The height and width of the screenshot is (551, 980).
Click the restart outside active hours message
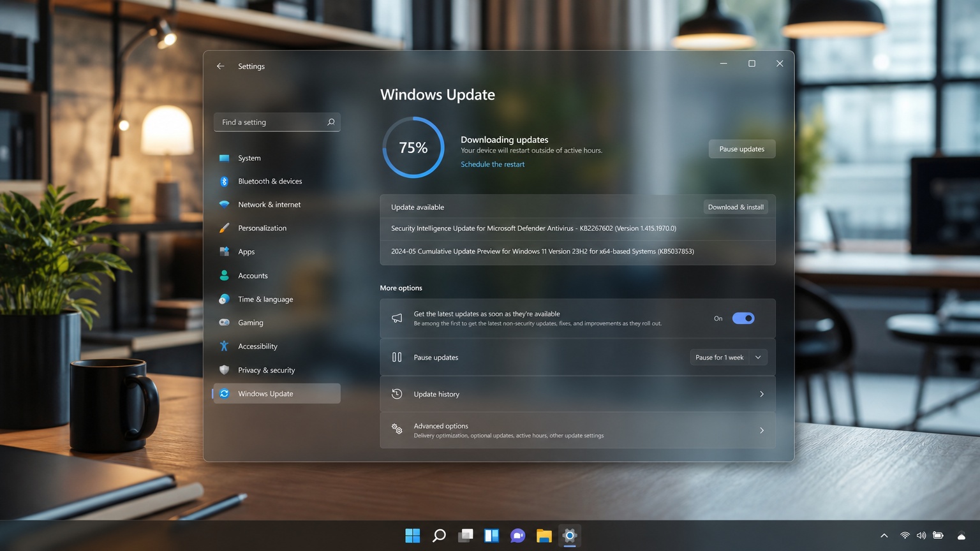pyautogui.click(x=531, y=151)
